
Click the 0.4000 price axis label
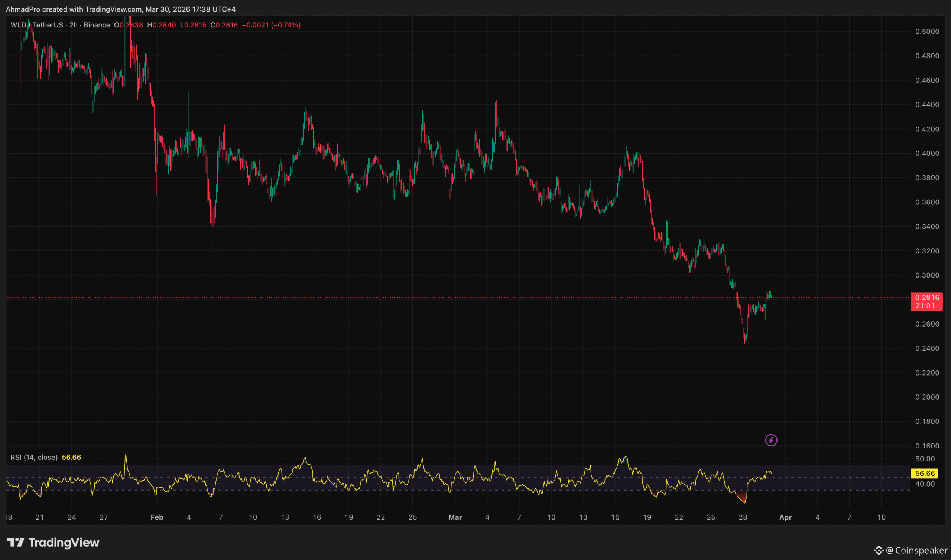pos(927,154)
